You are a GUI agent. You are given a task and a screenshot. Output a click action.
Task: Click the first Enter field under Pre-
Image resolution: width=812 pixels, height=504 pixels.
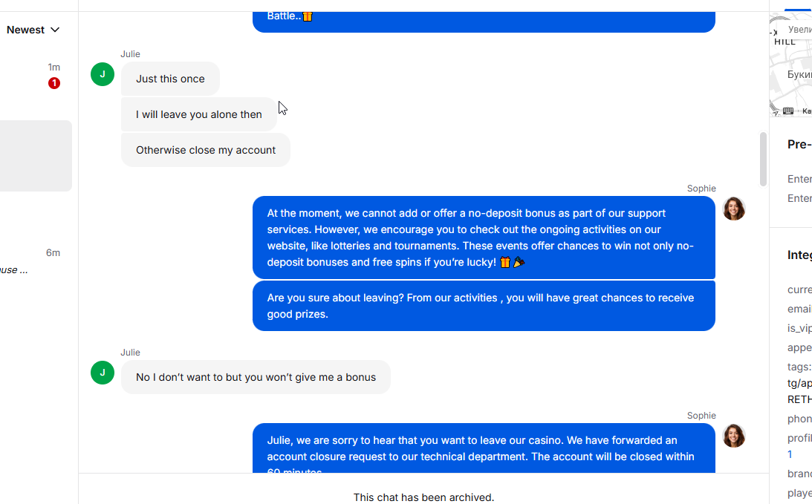799,179
